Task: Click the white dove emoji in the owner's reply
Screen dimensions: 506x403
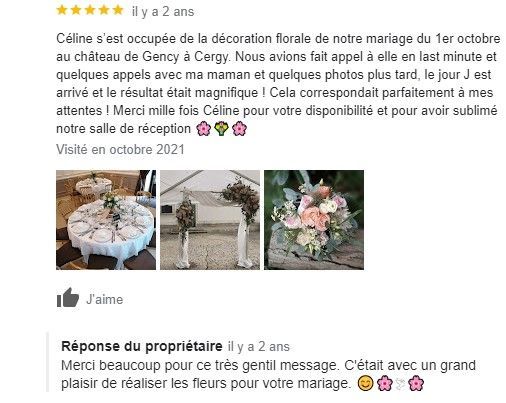Action: coord(401,384)
